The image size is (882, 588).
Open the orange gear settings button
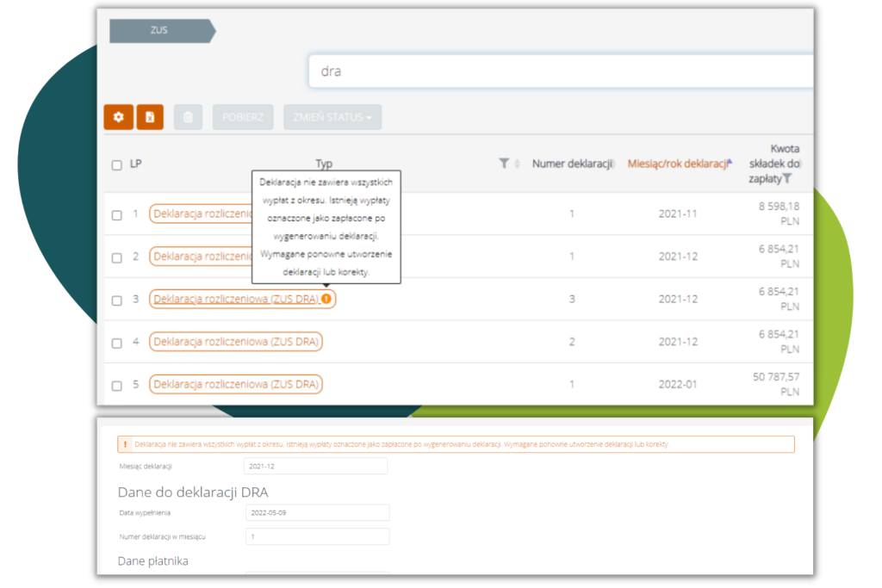click(x=118, y=117)
